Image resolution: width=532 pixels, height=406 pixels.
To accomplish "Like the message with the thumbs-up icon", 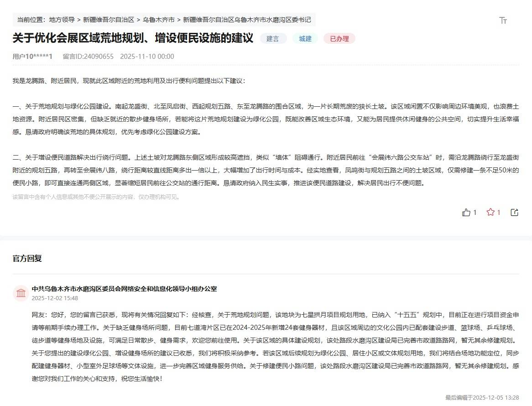I will coord(466,212).
